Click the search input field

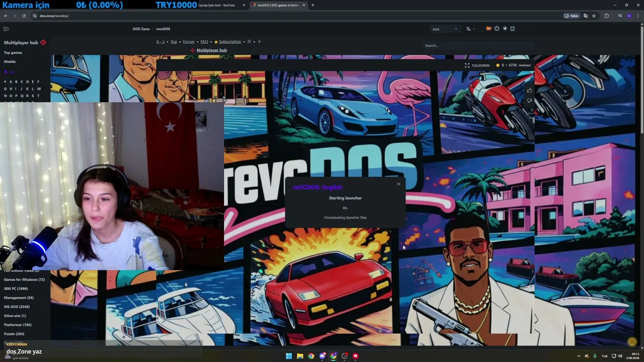pyautogui.click(x=478, y=46)
